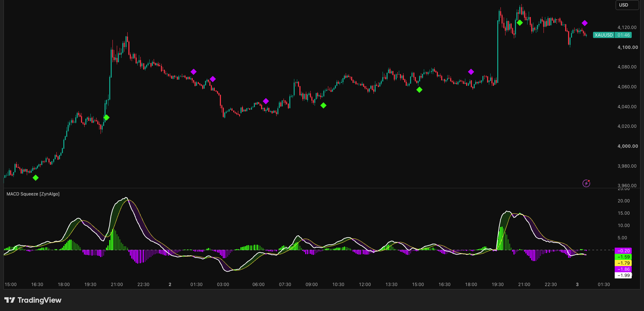Click the 4,000.00 price axis label
This screenshot has width=644, height=311.
point(628,146)
